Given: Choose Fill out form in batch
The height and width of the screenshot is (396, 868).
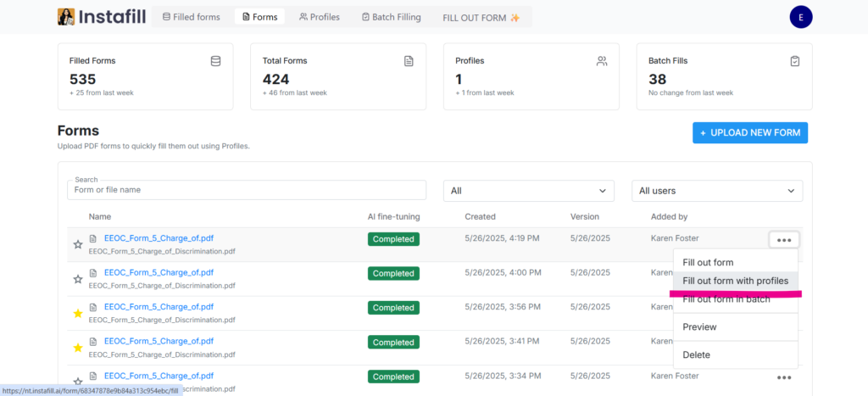Looking at the screenshot, I should coord(736,299).
